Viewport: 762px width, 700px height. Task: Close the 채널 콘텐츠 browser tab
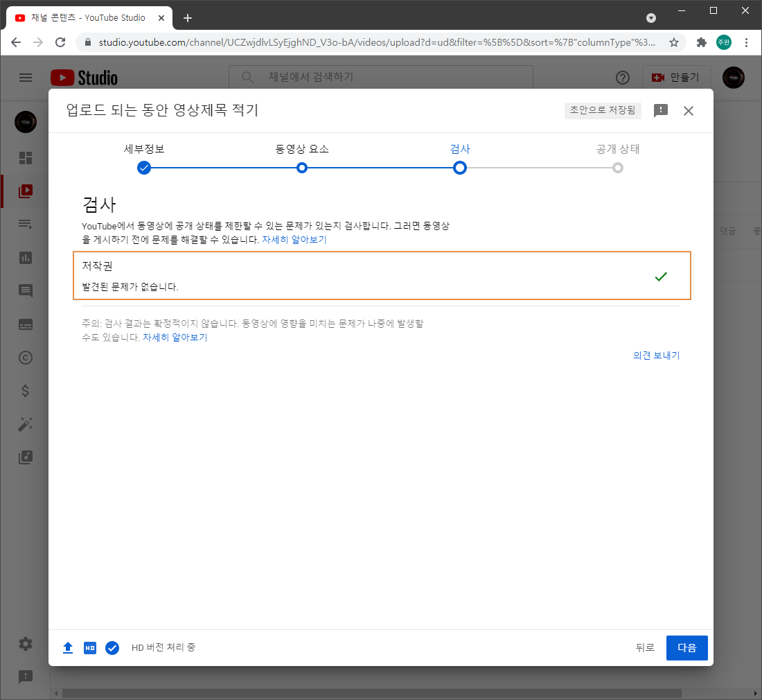pyautogui.click(x=161, y=18)
